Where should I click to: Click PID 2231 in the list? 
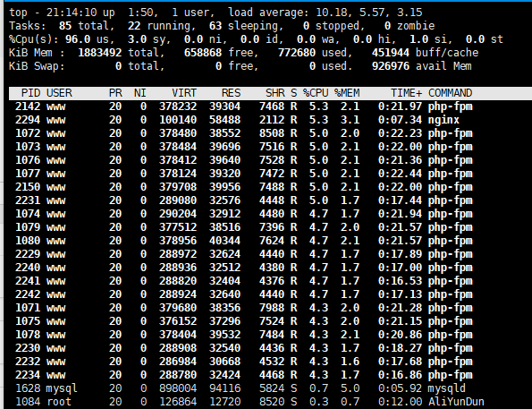point(28,200)
